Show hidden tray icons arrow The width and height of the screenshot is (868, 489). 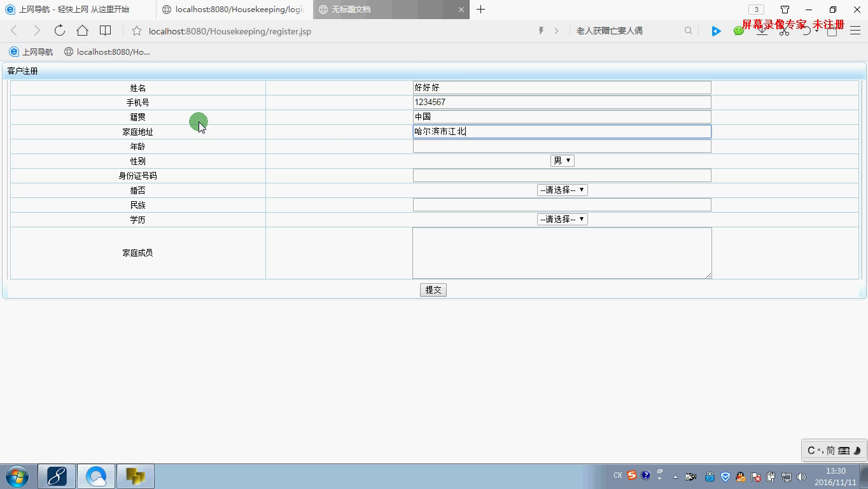point(675,477)
